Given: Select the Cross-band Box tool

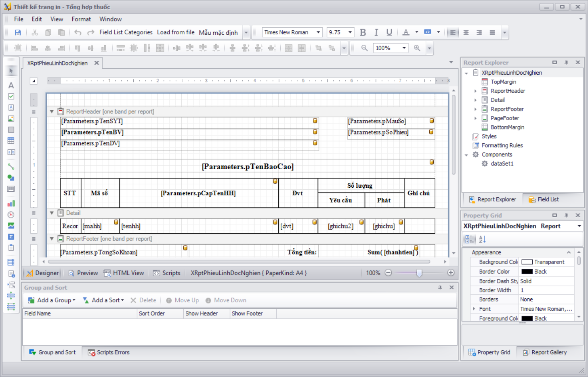Looking at the screenshot, I should click(11, 307).
